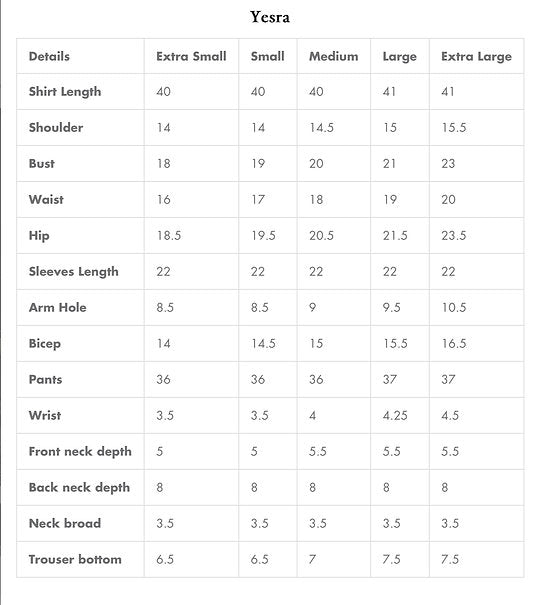Select the Medium column header
This screenshot has width=539, height=605.
pyautogui.click(x=334, y=56)
